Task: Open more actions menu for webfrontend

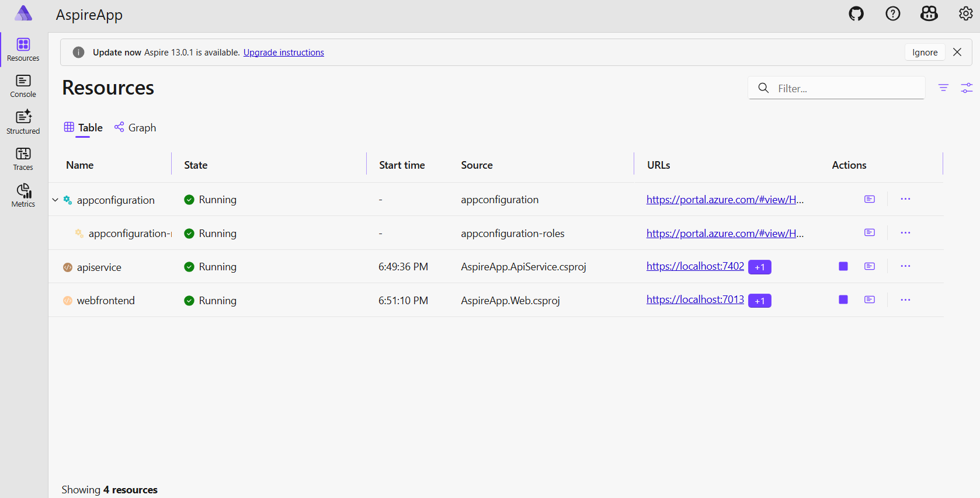Action: [x=905, y=300]
